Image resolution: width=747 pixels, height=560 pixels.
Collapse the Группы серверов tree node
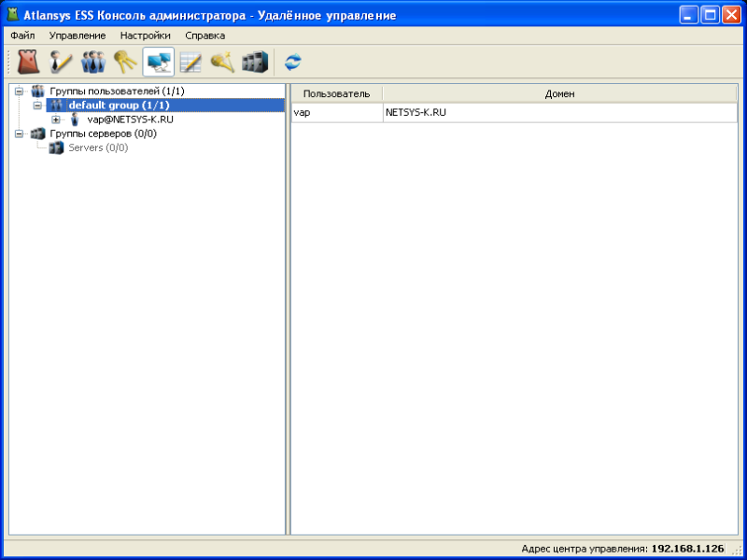click(19, 133)
